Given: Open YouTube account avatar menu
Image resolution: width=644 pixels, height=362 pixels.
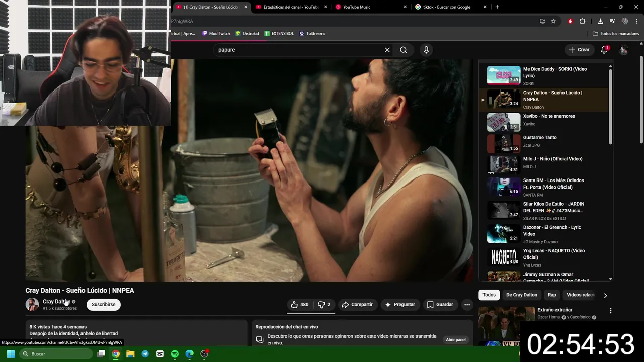Looking at the screenshot, I should point(623,50).
